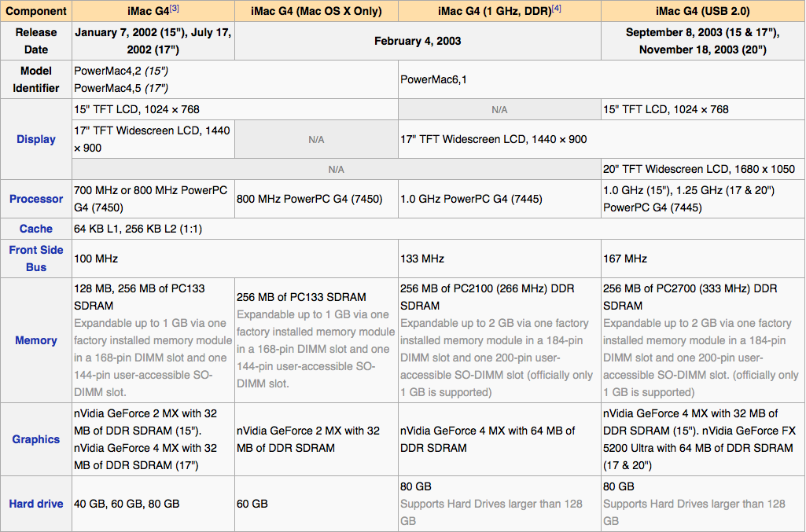Click the GeForce FX 5200 Ultra graphics cell
The width and height of the screenshot is (806, 532).
point(703,439)
